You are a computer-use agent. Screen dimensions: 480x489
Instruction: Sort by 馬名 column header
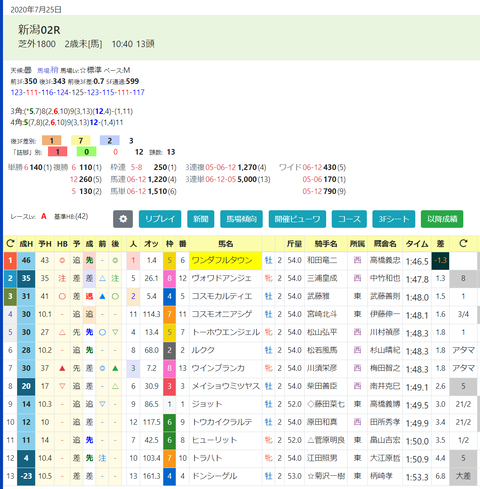tap(226, 244)
